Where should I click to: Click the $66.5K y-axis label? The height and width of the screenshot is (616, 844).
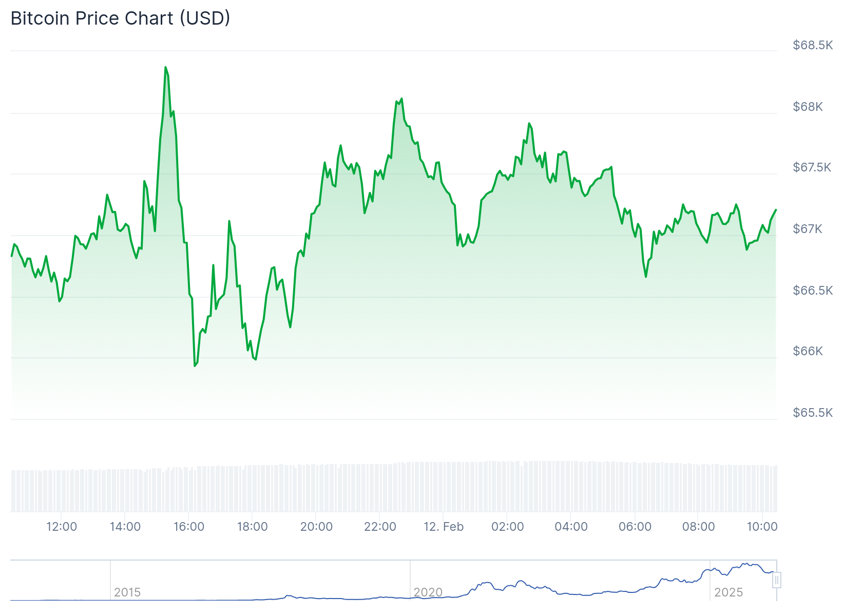click(812, 291)
